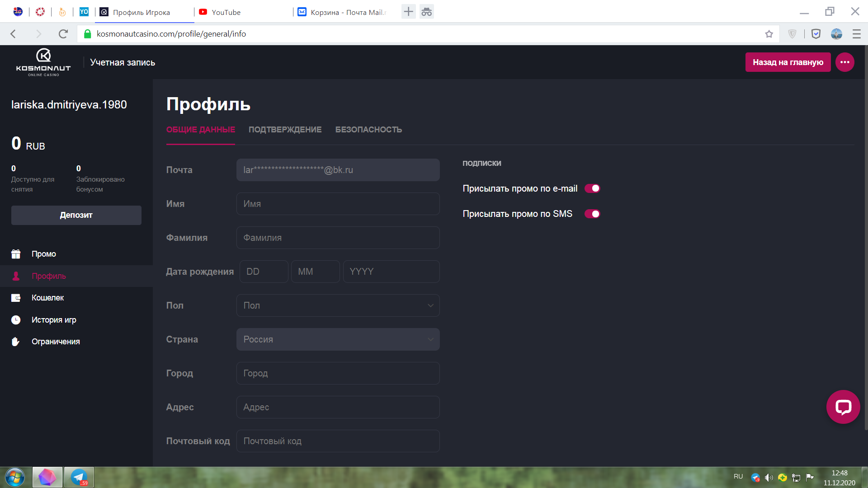This screenshot has width=868, height=488.
Task: Toggle e-mail promo subscription switch
Action: click(592, 188)
